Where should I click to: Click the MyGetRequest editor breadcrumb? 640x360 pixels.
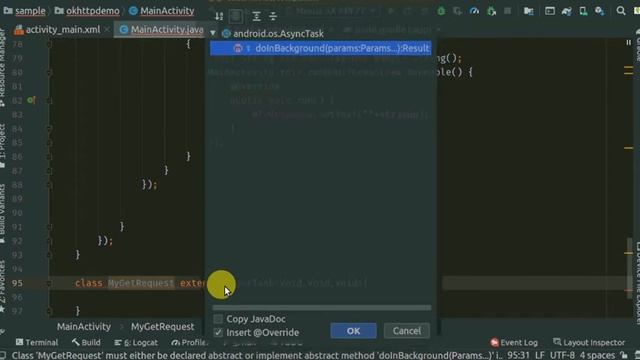point(162,327)
